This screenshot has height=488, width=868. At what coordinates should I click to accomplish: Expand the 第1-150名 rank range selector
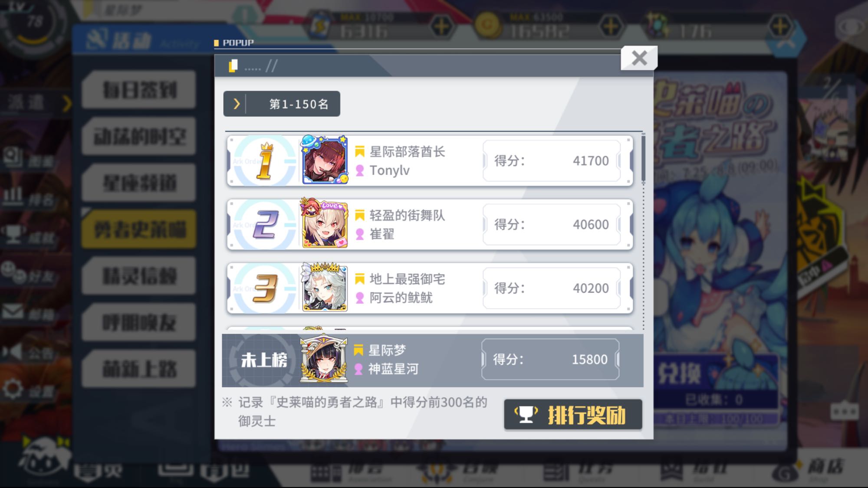[x=282, y=104]
